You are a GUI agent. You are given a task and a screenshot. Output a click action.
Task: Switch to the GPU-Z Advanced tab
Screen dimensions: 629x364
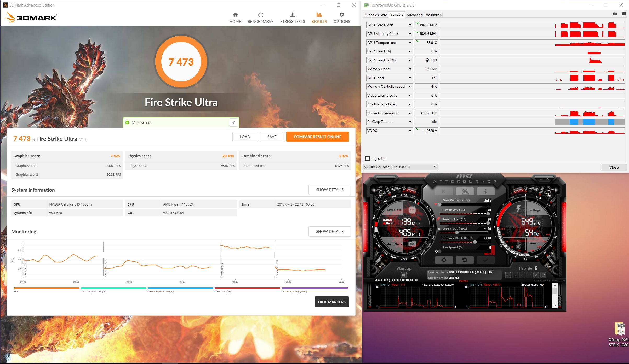(414, 15)
